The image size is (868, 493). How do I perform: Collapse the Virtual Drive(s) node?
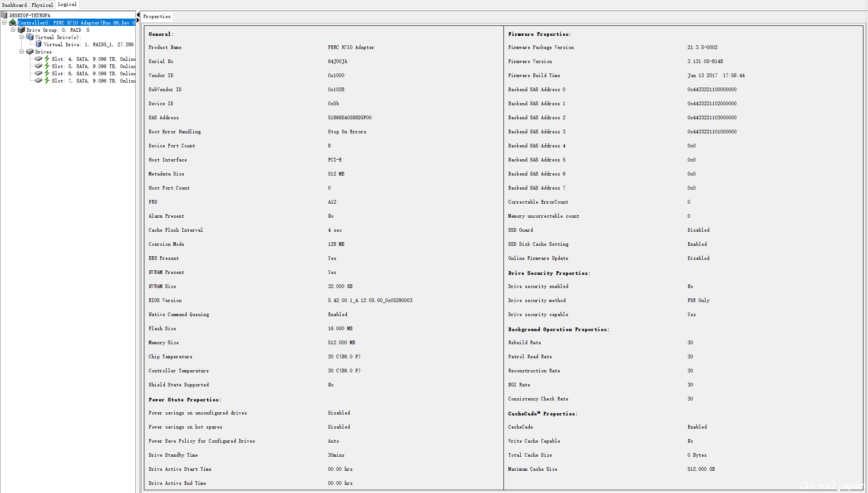21,37
